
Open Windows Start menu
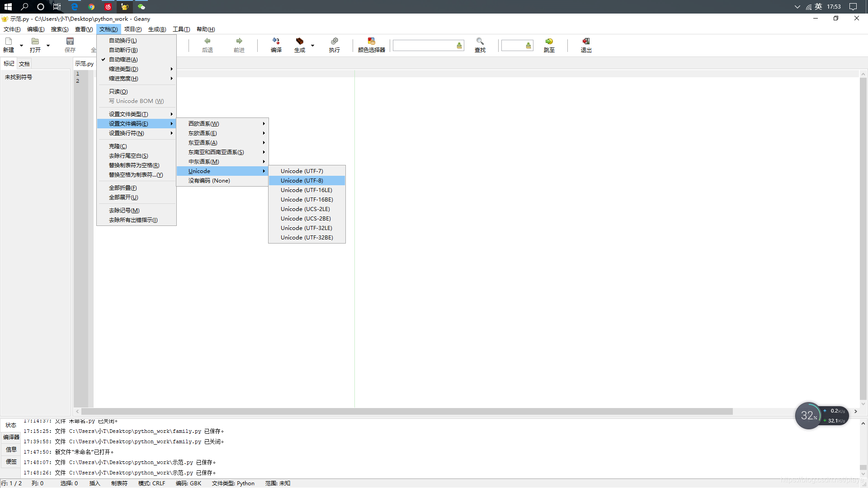8,7
